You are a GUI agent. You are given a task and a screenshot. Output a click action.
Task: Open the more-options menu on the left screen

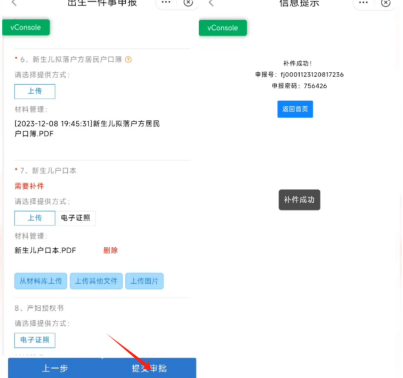coord(166,3)
